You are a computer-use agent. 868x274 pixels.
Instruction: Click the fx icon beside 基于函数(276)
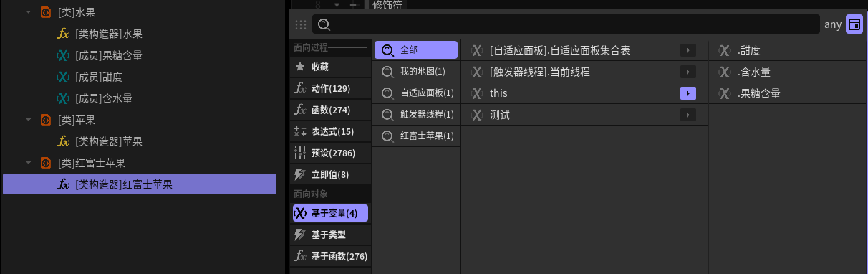pyautogui.click(x=300, y=256)
